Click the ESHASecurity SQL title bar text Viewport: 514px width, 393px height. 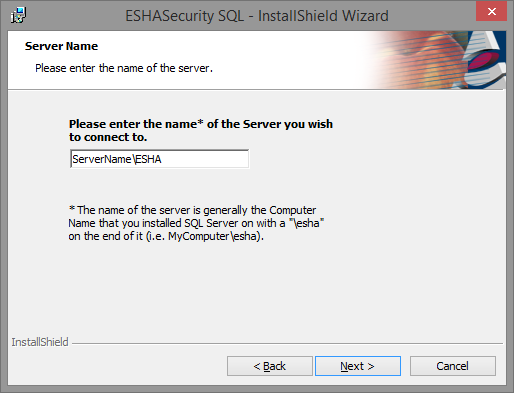tap(257, 16)
